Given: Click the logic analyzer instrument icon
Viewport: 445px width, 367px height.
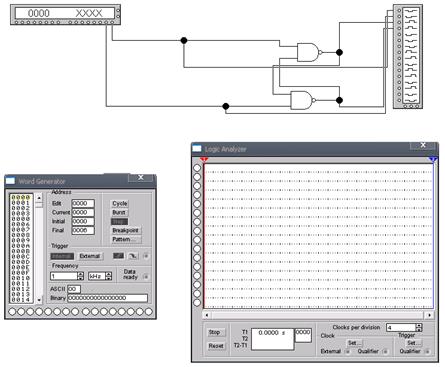Looking at the screenshot, I should [408, 56].
